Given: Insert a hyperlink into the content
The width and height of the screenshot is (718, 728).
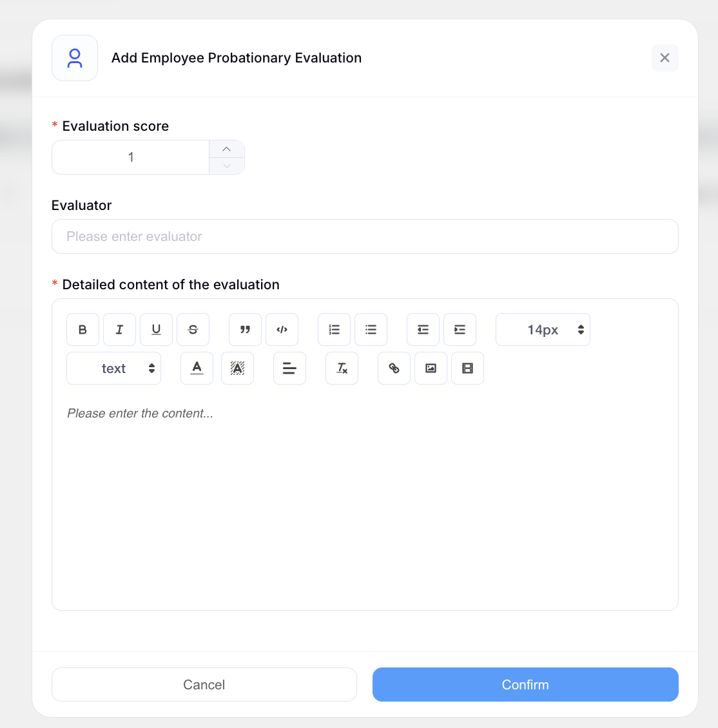Looking at the screenshot, I should tap(394, 368).
